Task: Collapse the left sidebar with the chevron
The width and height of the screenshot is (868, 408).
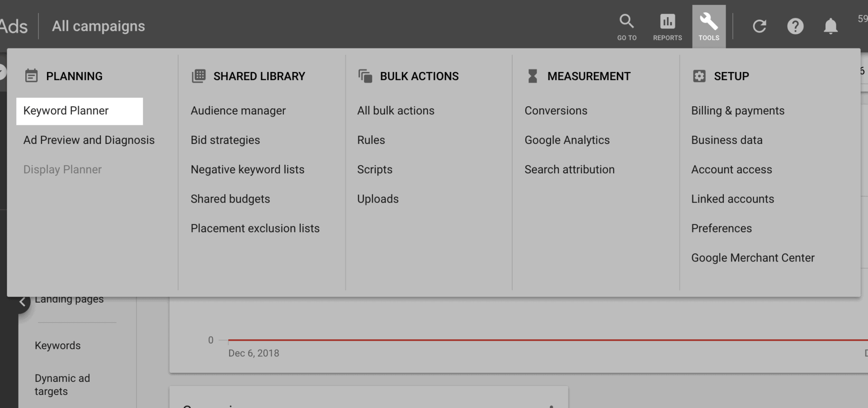Action: tap(22, 301)
